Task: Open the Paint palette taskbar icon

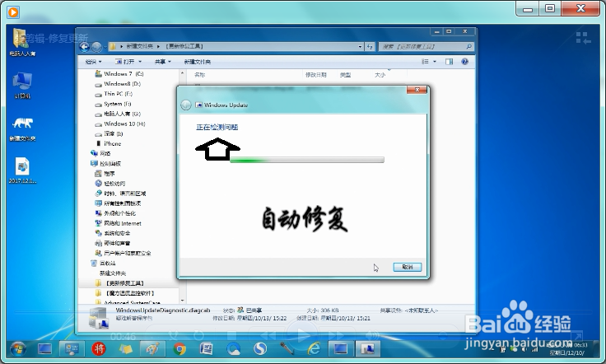Action: point(152,349)
